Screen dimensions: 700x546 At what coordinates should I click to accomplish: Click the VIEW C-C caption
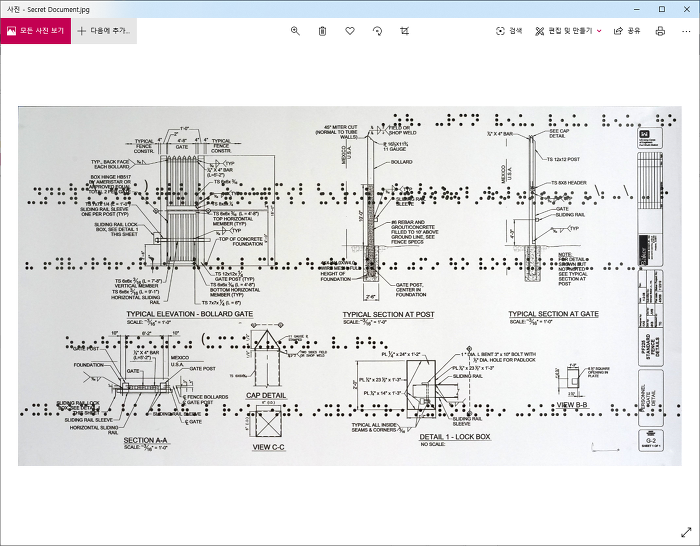(x=269, y=447)
